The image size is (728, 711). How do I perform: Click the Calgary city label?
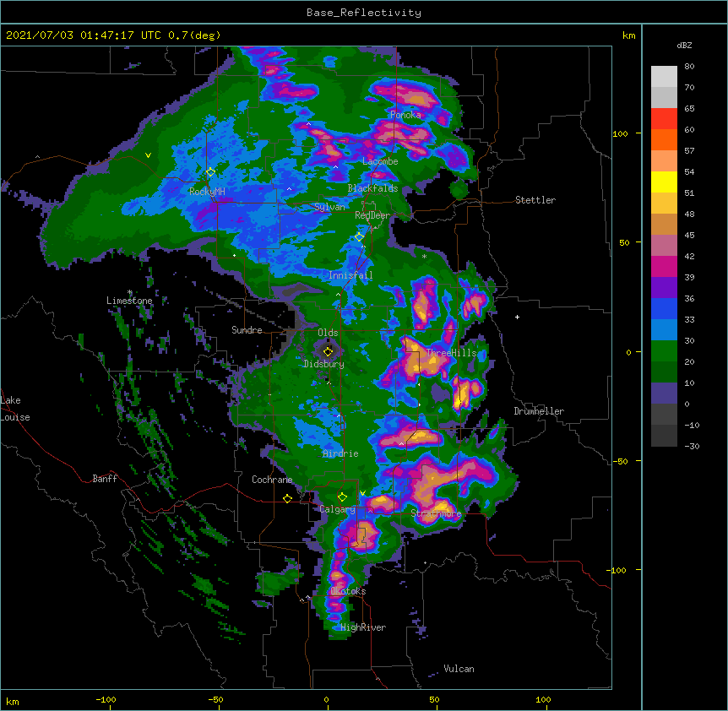[337, 509]
